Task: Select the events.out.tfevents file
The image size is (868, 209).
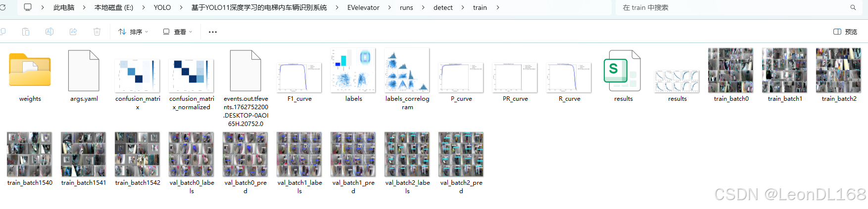Action: [245, 71]
